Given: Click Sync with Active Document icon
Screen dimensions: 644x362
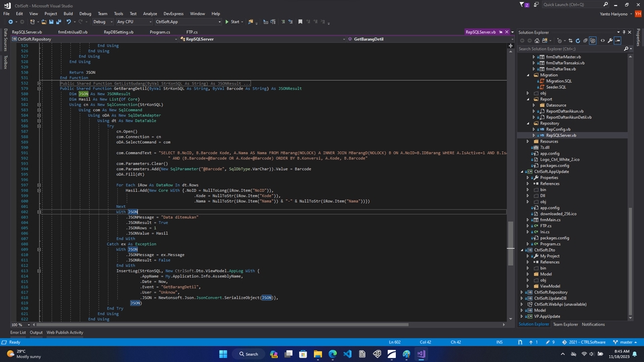Looking at the screenshot, I should 570,41.
